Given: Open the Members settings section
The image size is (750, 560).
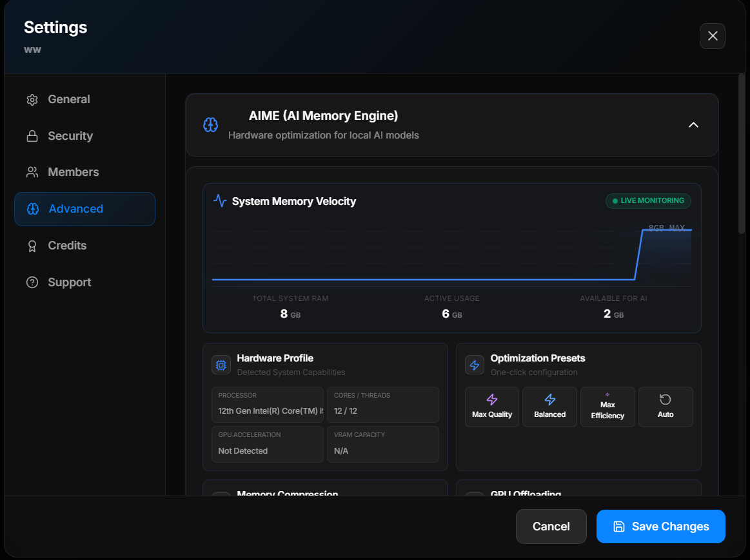Looking at the screenshot, I should 84,172.
